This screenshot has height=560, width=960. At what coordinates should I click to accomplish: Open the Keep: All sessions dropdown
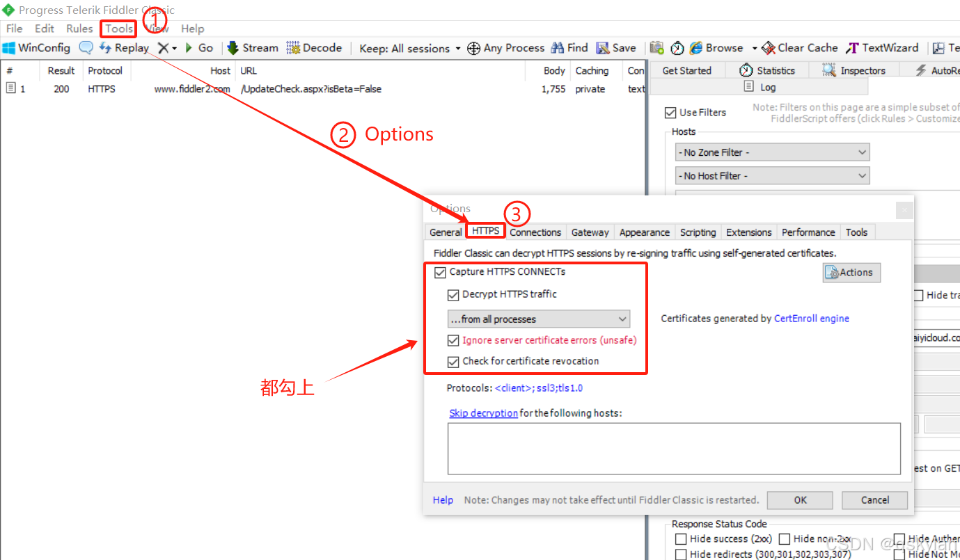click(x=410, y=48)
